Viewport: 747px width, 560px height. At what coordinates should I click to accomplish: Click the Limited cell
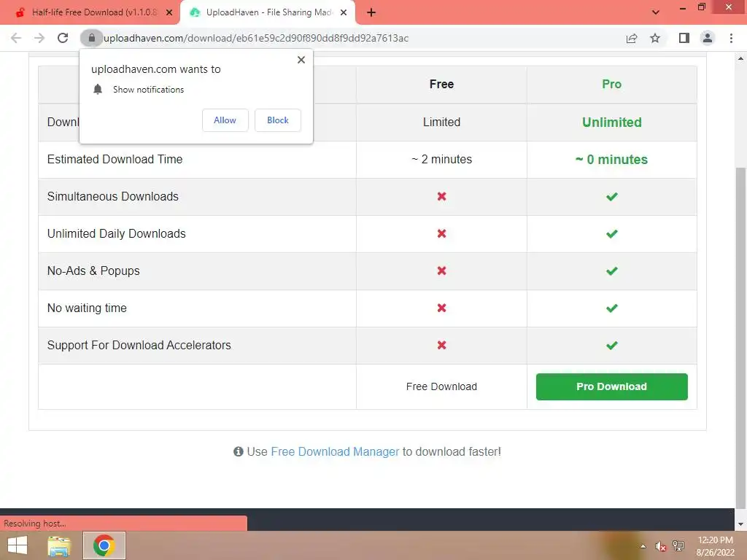coord(441,122)
